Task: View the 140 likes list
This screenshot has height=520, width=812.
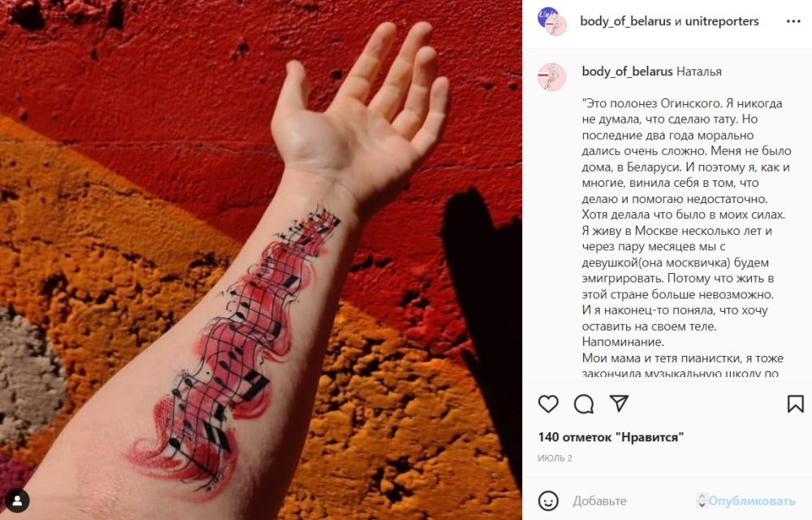Action: click(611, 437)
